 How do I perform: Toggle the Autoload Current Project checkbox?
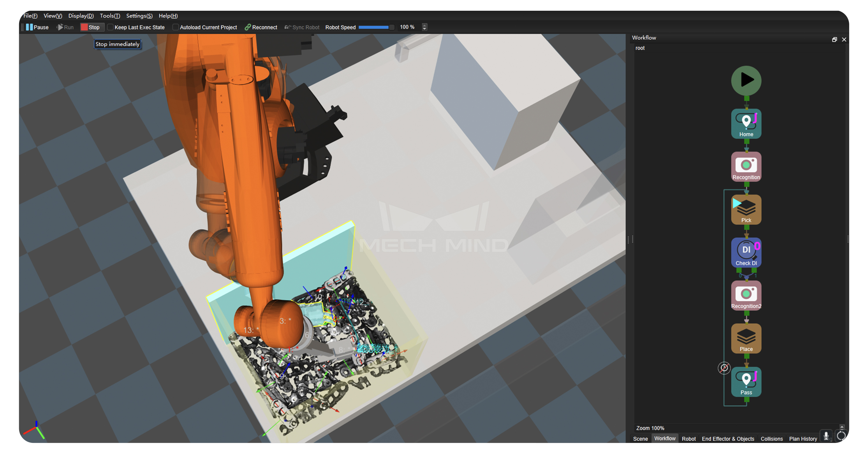[175, 27]
